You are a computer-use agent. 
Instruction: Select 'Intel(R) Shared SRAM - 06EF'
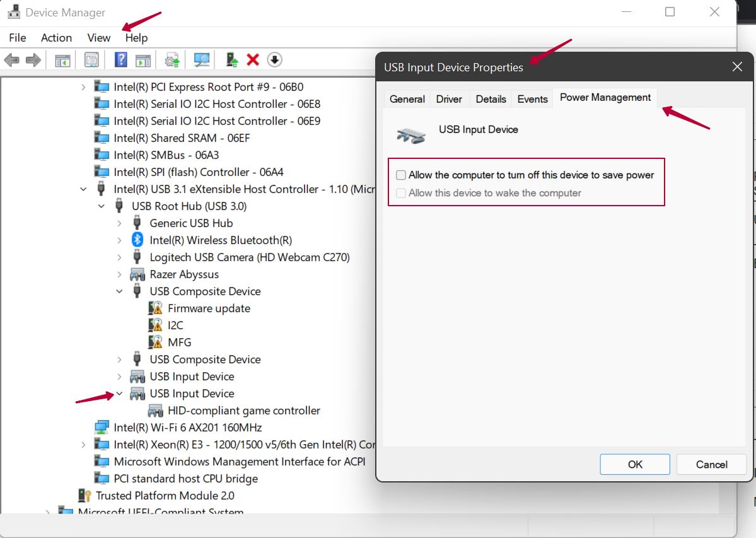(182, 138)
